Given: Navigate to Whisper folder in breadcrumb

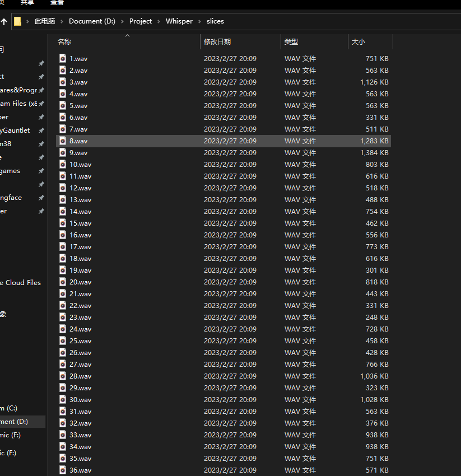Looking at the screenshot, I should pyautogui.click(x=179, y=21).
